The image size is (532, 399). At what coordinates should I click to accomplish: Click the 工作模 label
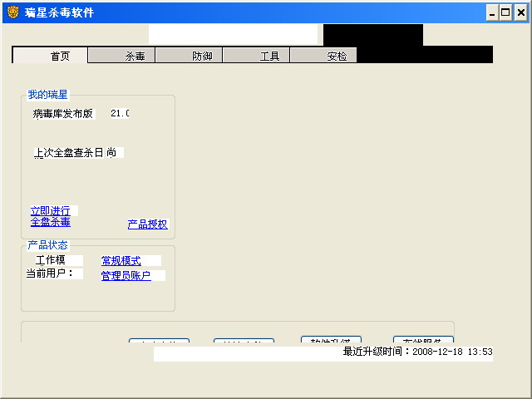[x=50, y=260]
